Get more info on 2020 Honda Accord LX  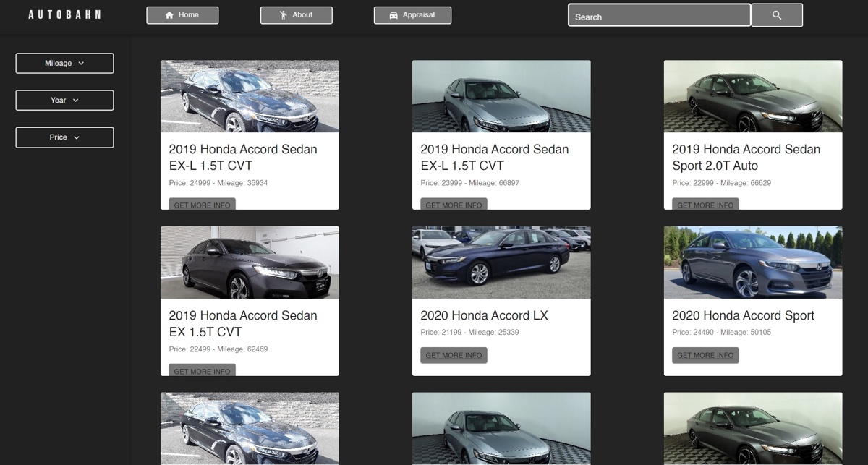click(x=454, y=355)
